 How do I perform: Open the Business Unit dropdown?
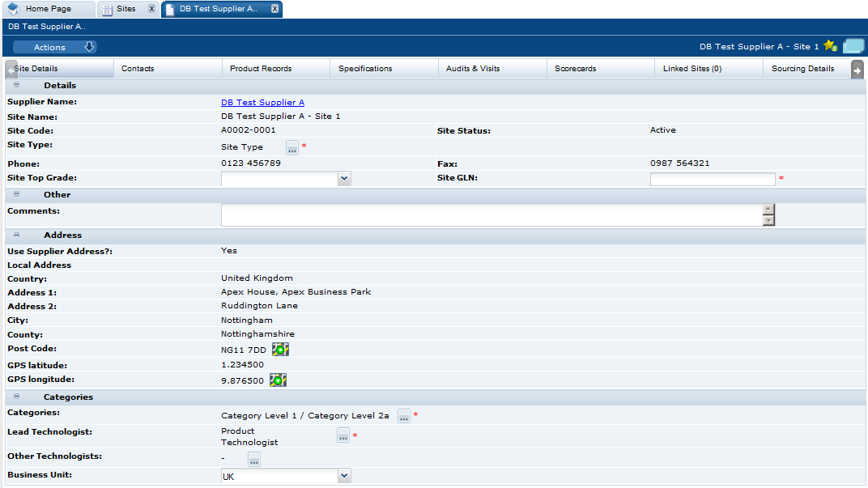(x=343, y=476)
